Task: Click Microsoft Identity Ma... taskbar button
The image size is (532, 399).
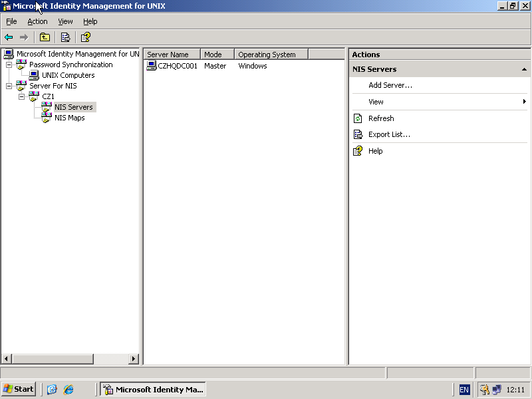Action: [x=153, y=389]
